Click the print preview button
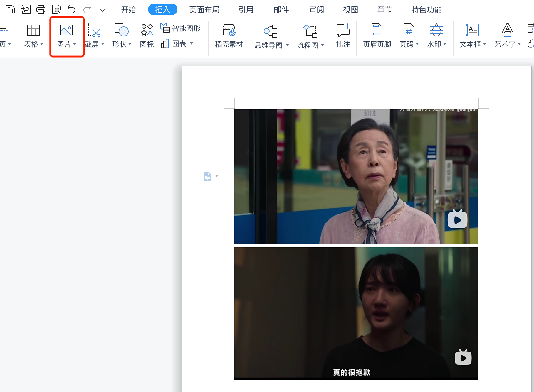 click(x=56, y=9)
